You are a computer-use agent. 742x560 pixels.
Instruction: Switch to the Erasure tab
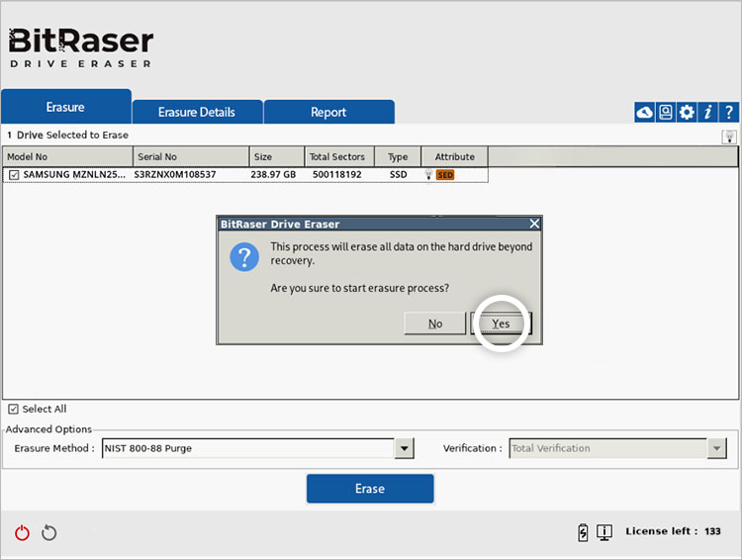coord(65,107)
